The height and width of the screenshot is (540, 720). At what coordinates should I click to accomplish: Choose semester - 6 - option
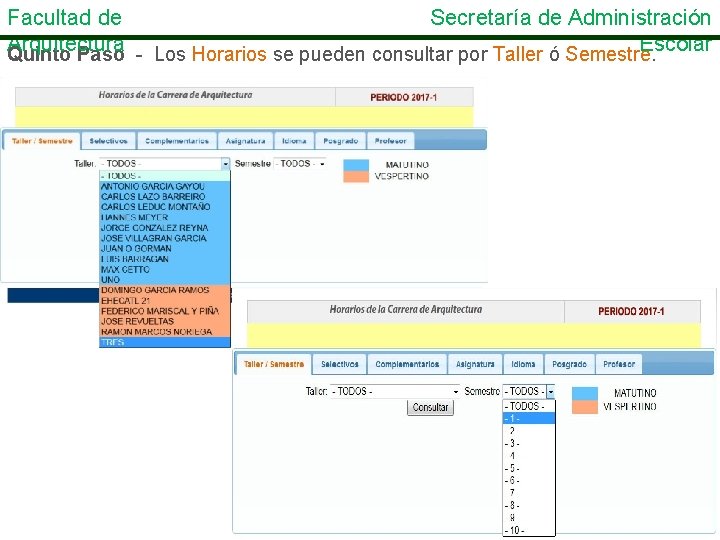point(529,480)
